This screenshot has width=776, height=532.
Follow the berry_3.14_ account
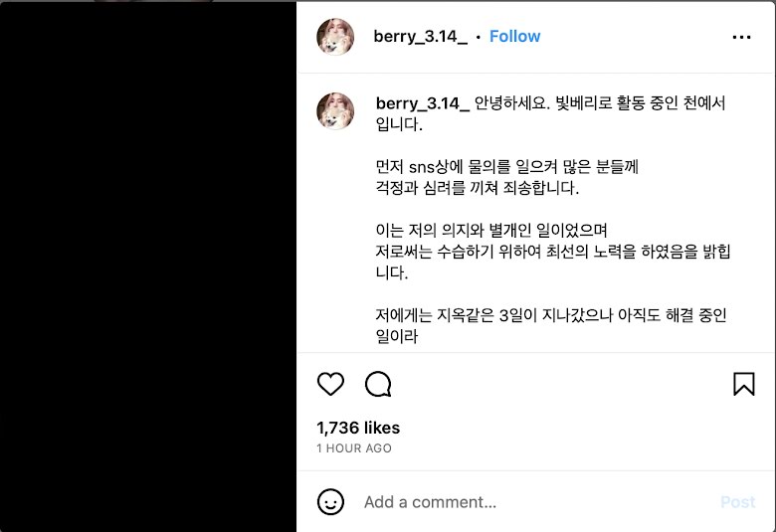coord(514,36)
